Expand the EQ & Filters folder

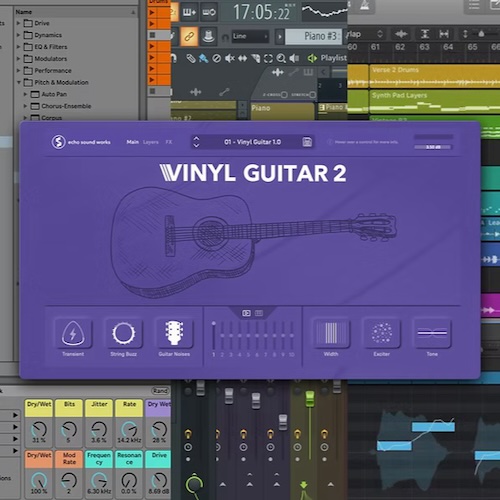click(x=19, y=47)
